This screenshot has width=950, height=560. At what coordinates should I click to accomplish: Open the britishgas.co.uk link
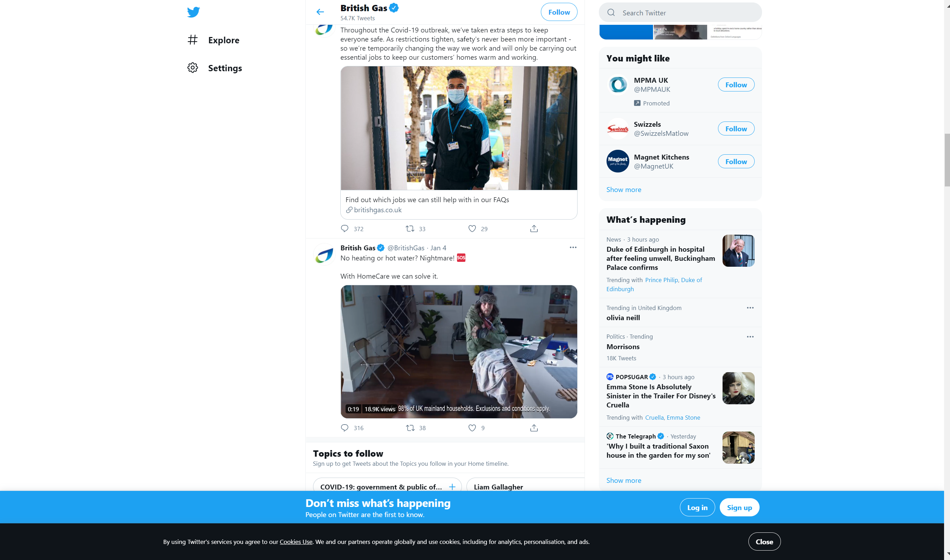tap(378, 210)
